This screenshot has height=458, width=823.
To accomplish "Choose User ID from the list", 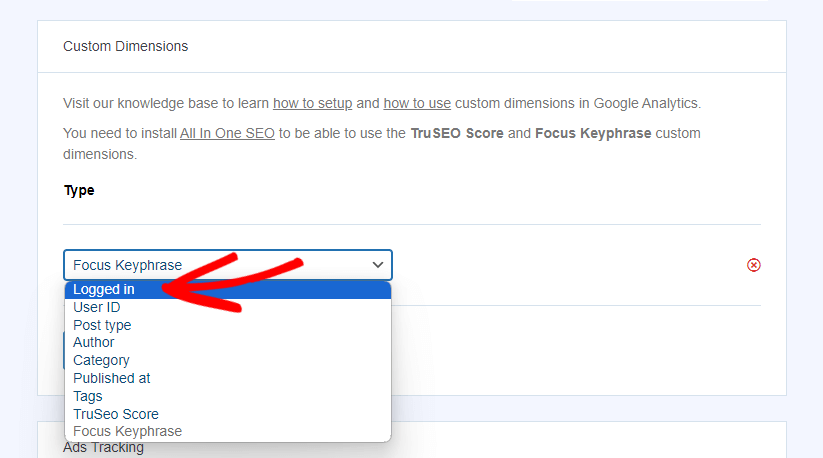I will (x=228, y=307).
